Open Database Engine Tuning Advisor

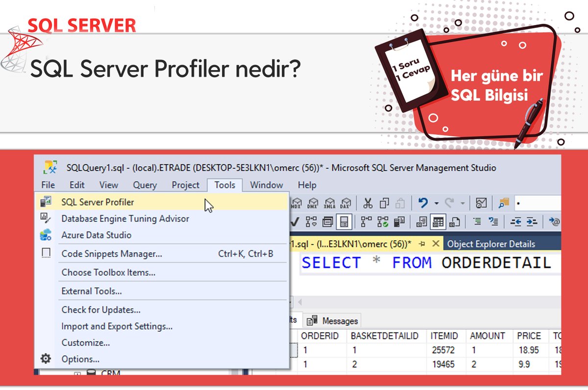tap(162, 218)
